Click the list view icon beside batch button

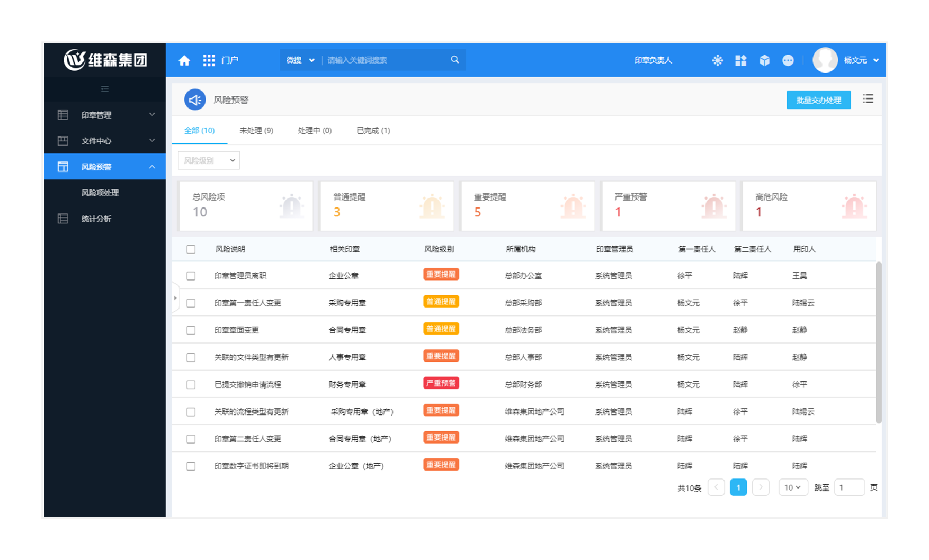click(x=868, y=99)
